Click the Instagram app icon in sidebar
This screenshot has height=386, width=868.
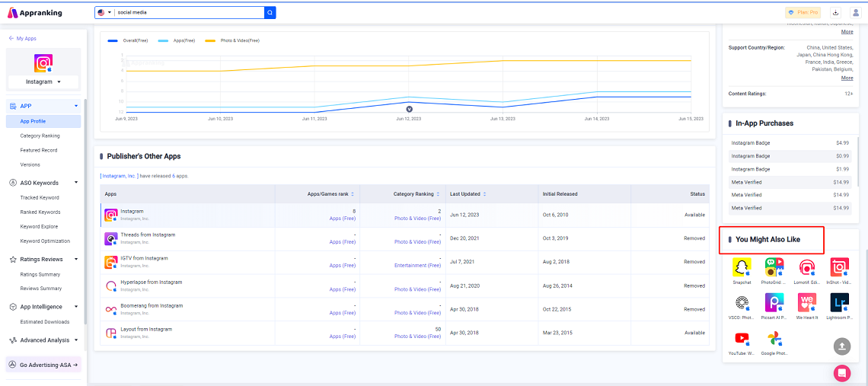point(43,63)
